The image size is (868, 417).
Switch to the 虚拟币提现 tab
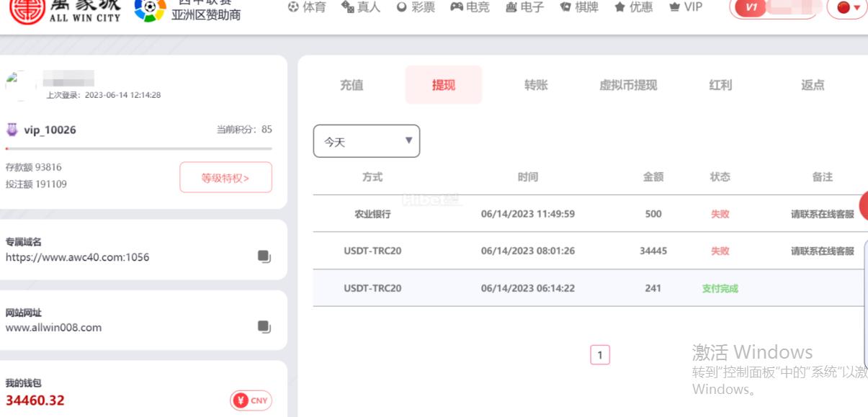click(628, 85)
